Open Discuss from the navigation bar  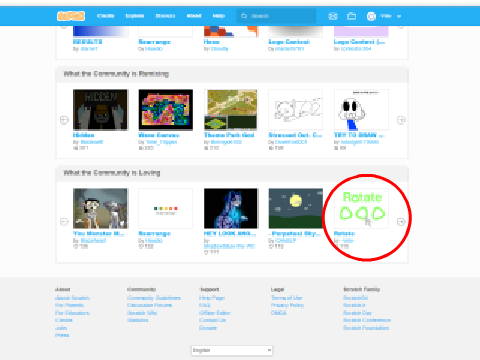click(x=165, y=16)
